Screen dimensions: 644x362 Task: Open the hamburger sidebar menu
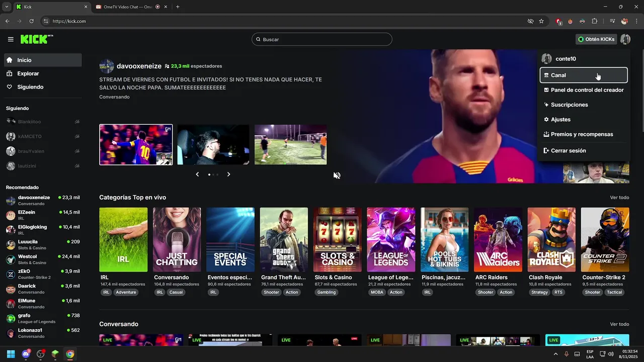click(x=11, y=39)
